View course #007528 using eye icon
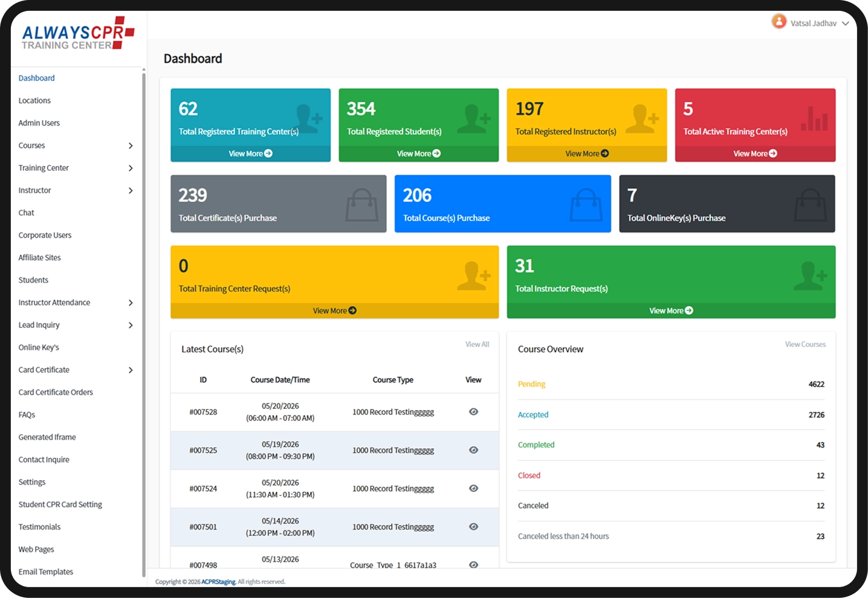The width and height of the screenshot is (868, 598). point(474,412)
